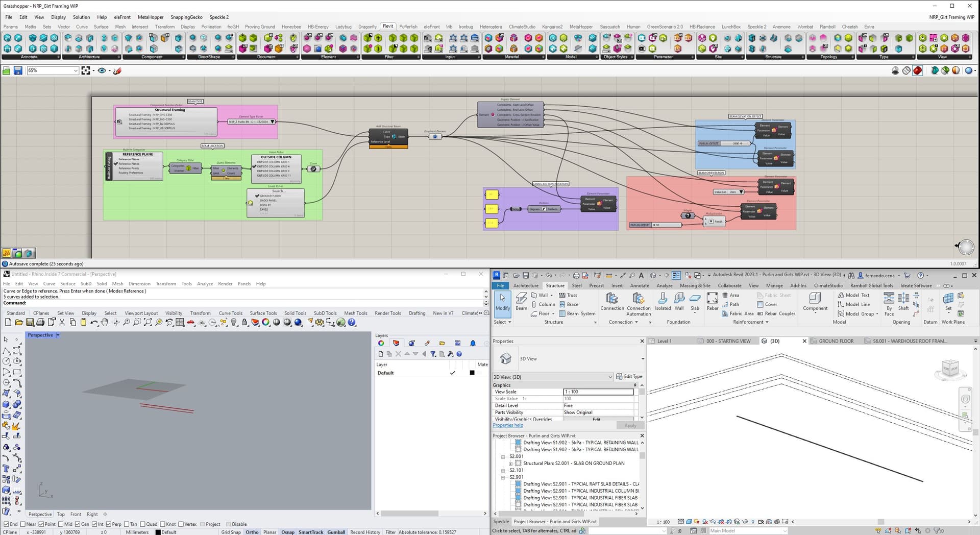Open the Properties help link
980x535 pixels.
click(x=508, y=425)
